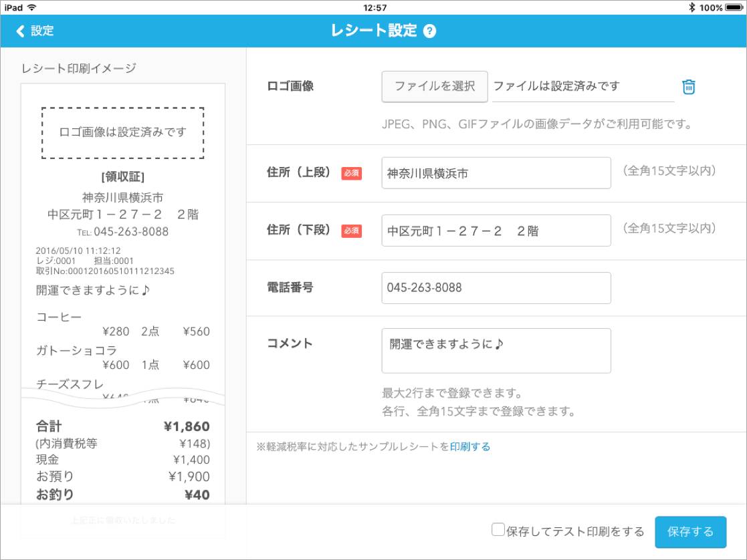Click the ファイルは設定済みです file name field

tap(582, 87)
